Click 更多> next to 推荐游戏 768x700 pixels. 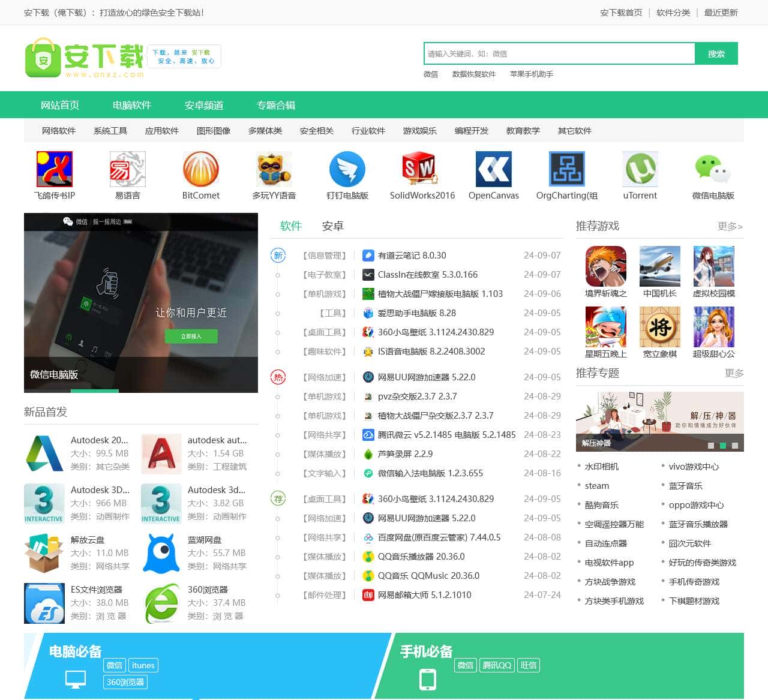730,227
